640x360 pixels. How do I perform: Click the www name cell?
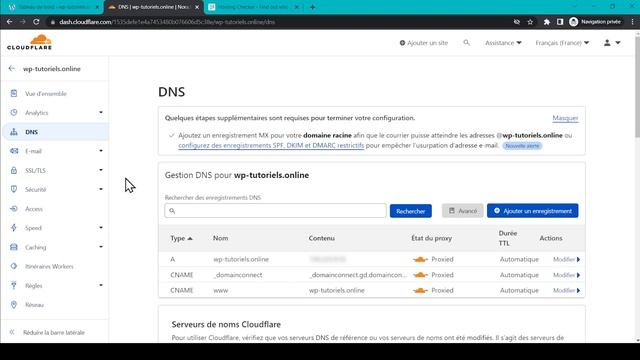pos(220,290)
